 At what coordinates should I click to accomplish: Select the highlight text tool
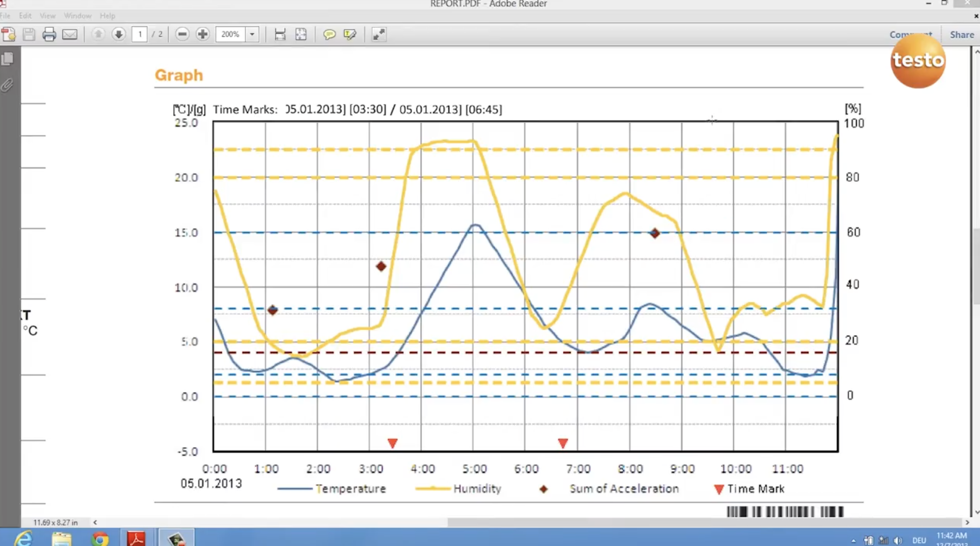[x=350, y=34]
